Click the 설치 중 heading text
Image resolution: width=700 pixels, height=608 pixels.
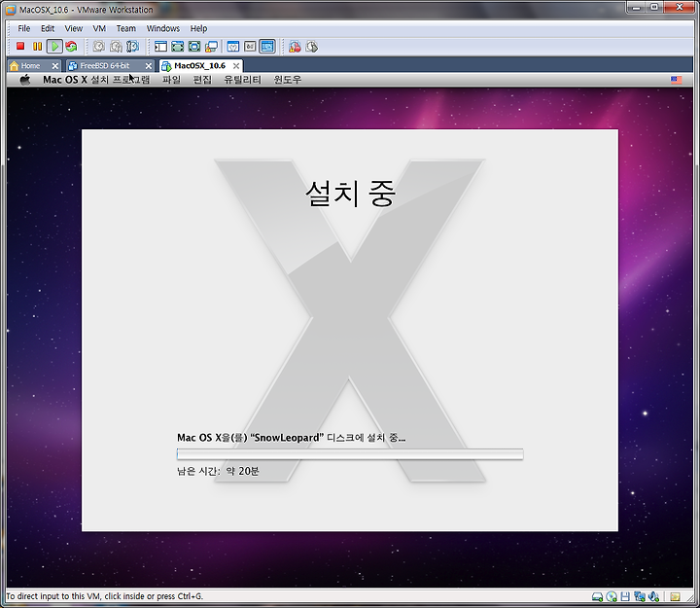coord(350,194)
